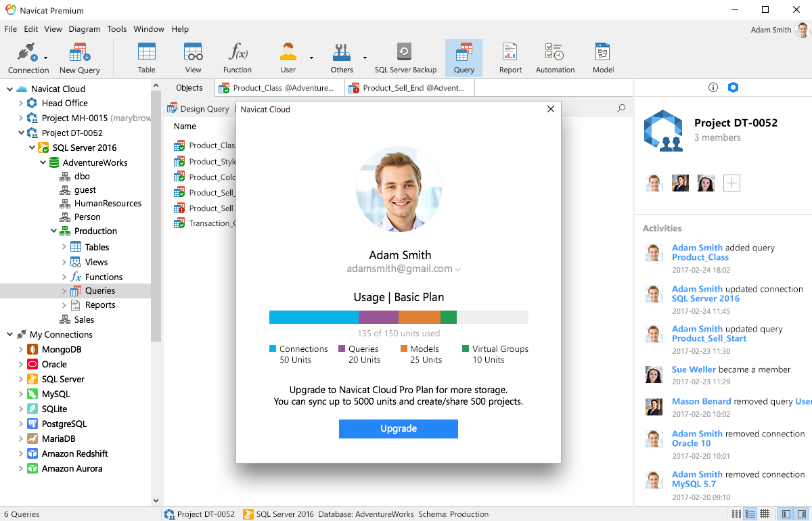Collapse the My Connections group
Screen dimensions: 812x521
click(x=10, y=334)
